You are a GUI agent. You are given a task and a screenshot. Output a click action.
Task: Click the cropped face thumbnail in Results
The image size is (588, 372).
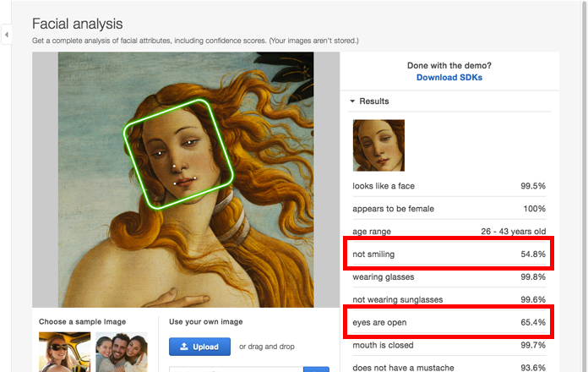[378, 145]
